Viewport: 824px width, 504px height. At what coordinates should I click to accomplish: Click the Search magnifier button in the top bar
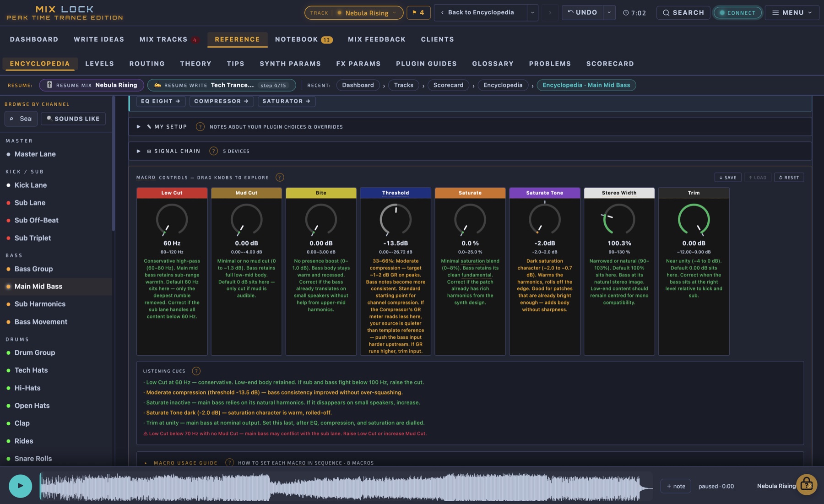click(683, 12)
